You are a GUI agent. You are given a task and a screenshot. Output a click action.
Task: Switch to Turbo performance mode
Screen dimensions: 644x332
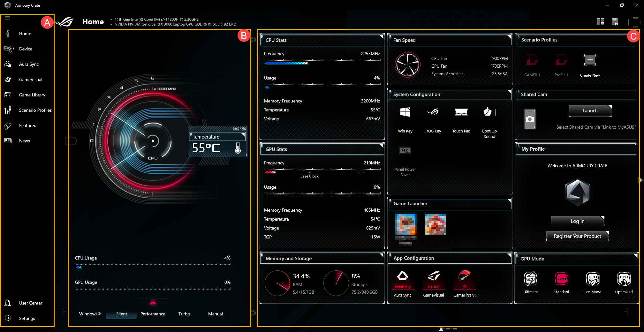[x=184, y=314]
